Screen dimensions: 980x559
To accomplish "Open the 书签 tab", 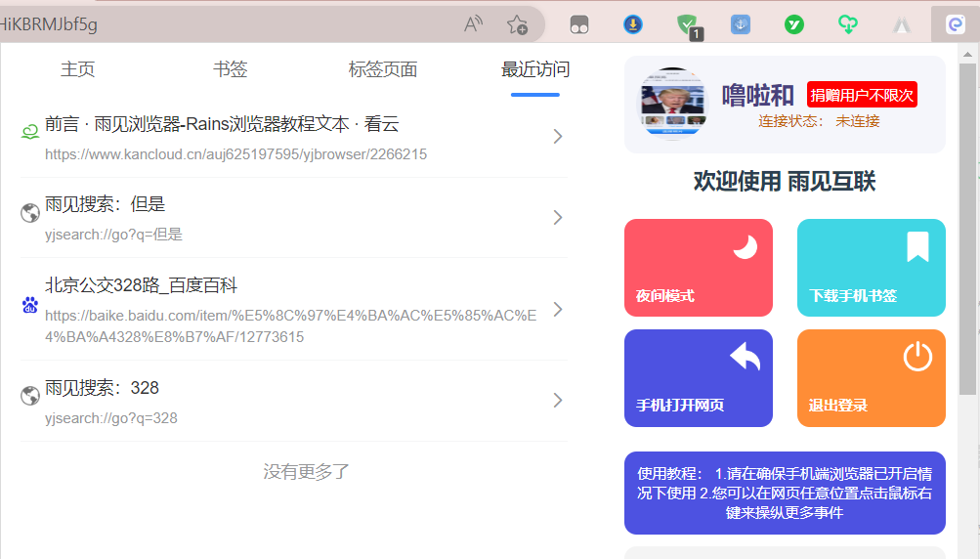I will 231,69.
